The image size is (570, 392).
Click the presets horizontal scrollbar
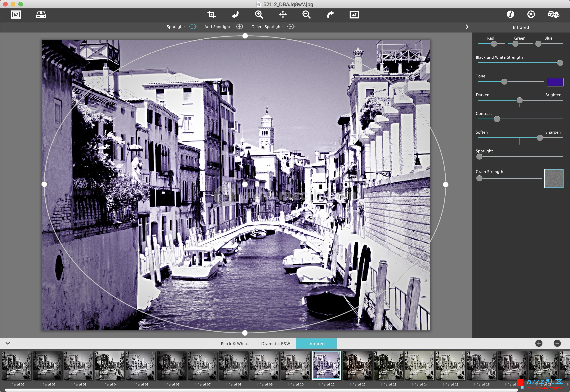point(261,390)
